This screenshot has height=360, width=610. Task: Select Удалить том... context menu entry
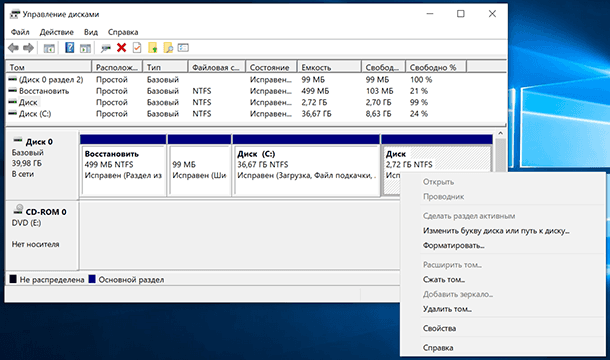(447, 309)
